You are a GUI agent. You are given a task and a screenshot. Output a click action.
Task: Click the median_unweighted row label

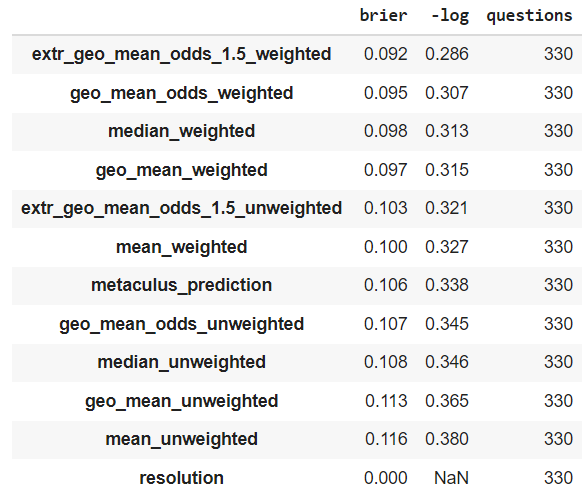click(182, 362)
